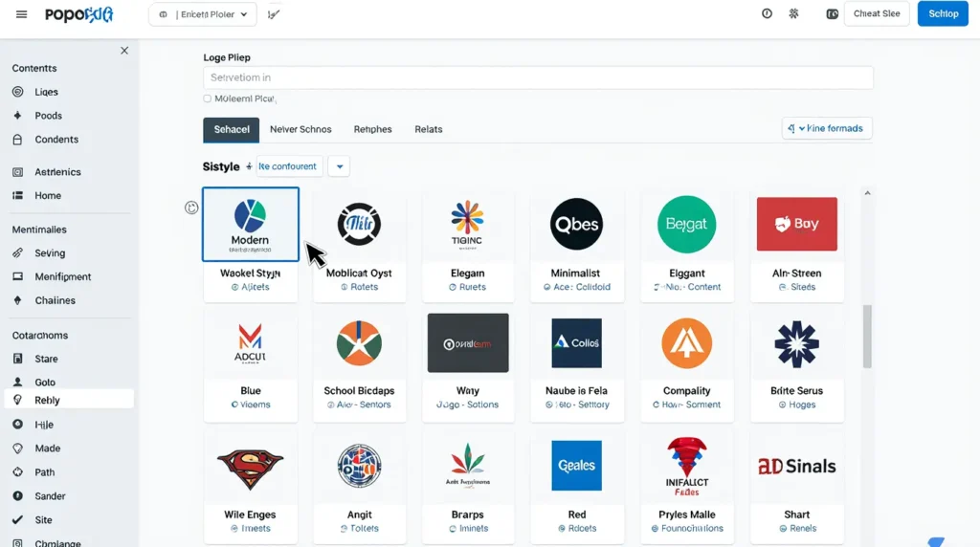
Task: Select the Elegam flower logo card
Action: click(467, 246)
